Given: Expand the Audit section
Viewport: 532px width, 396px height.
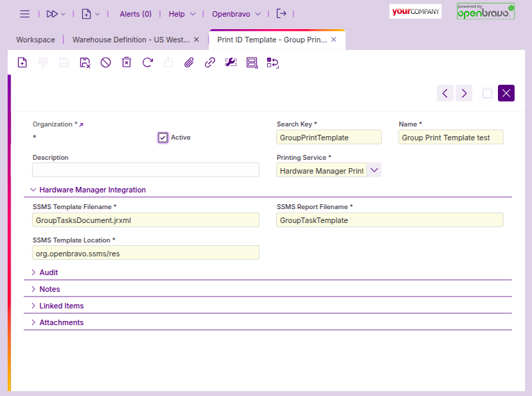Looking at the screenshot, I should tap(49, 272).
